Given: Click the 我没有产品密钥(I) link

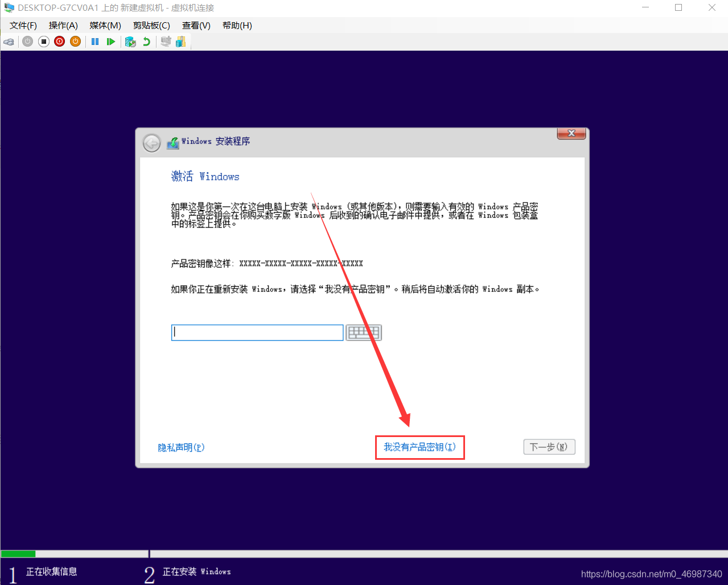Looking at the screenshot, I should (x=419, y=447).
